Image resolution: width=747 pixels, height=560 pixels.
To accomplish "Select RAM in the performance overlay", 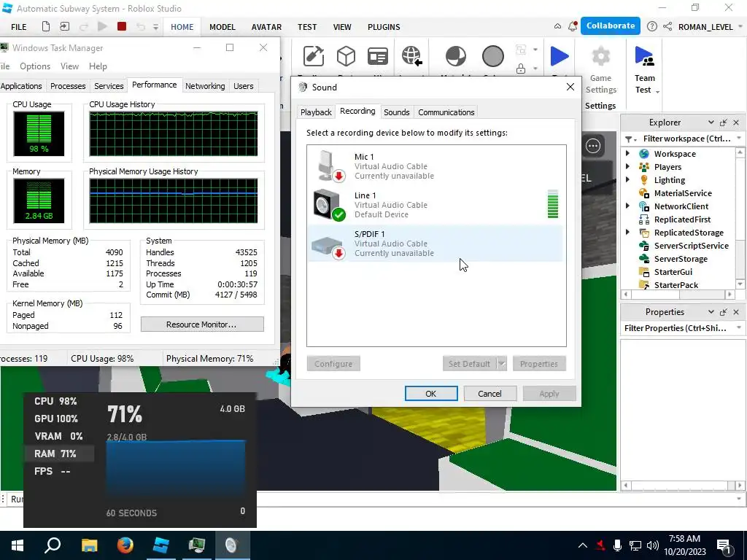I will [x=59, y=454].
